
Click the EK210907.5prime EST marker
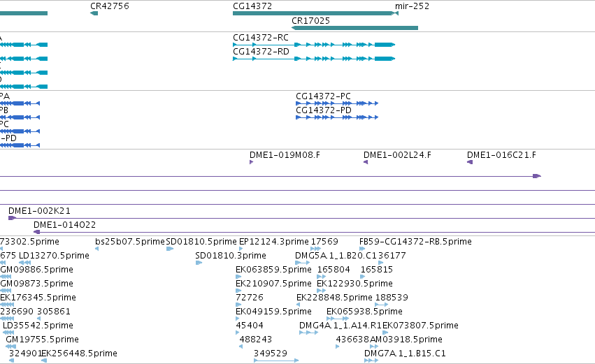coord(238,291)
